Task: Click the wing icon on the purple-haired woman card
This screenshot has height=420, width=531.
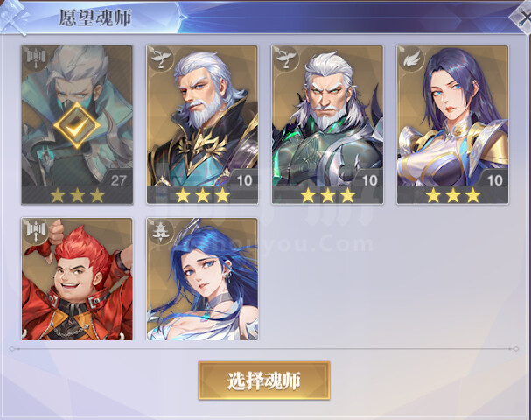Action: pos(411,59)
